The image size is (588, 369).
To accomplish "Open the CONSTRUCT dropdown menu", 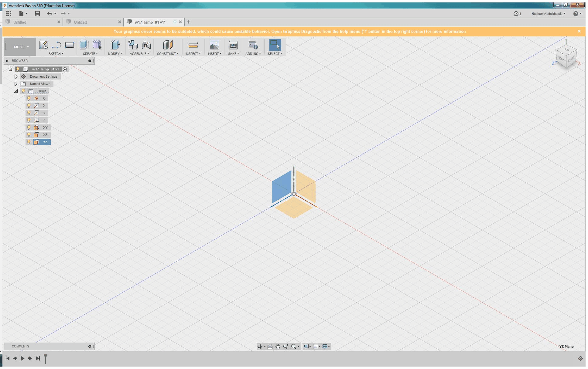I will 168,54.
